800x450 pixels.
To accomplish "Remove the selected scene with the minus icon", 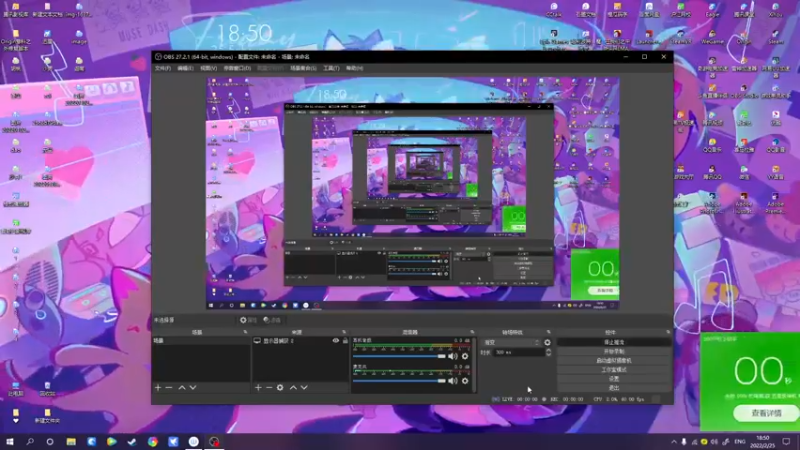I will pyautogui.click(x=169, y=388).
